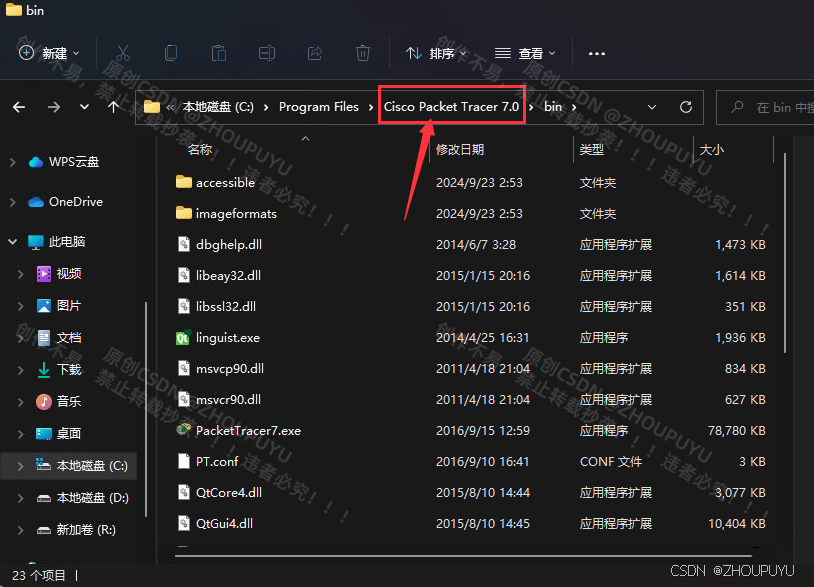Click the QtGui4.dll file icon

[184, 523]
